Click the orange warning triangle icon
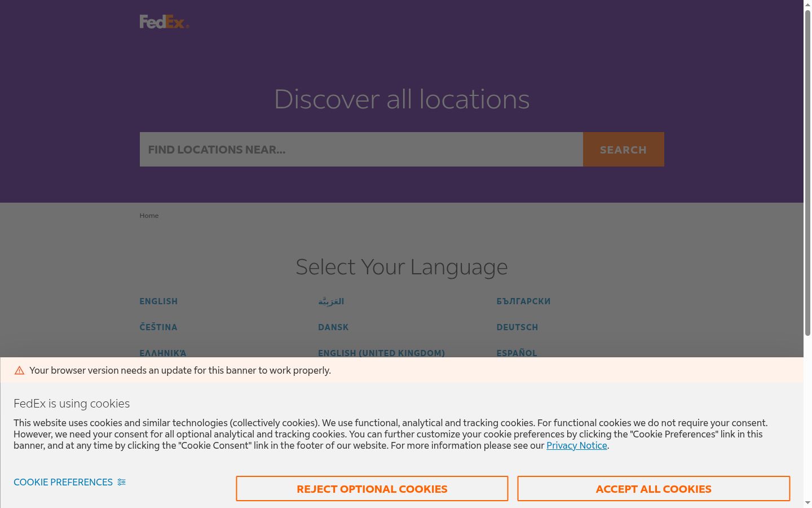Viewport: 812px width, 508px height. coord(19,370)
